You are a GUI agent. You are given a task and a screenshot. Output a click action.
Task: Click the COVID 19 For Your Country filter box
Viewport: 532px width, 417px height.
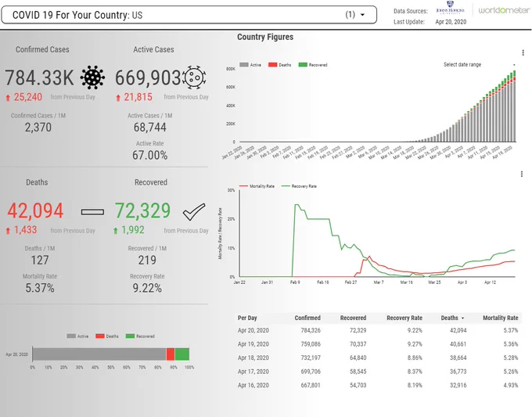point(189,15)
